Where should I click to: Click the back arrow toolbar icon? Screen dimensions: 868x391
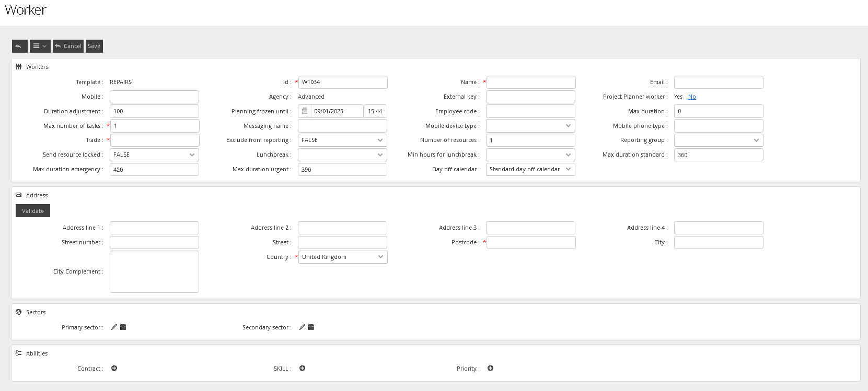click(x=19, y=46)
